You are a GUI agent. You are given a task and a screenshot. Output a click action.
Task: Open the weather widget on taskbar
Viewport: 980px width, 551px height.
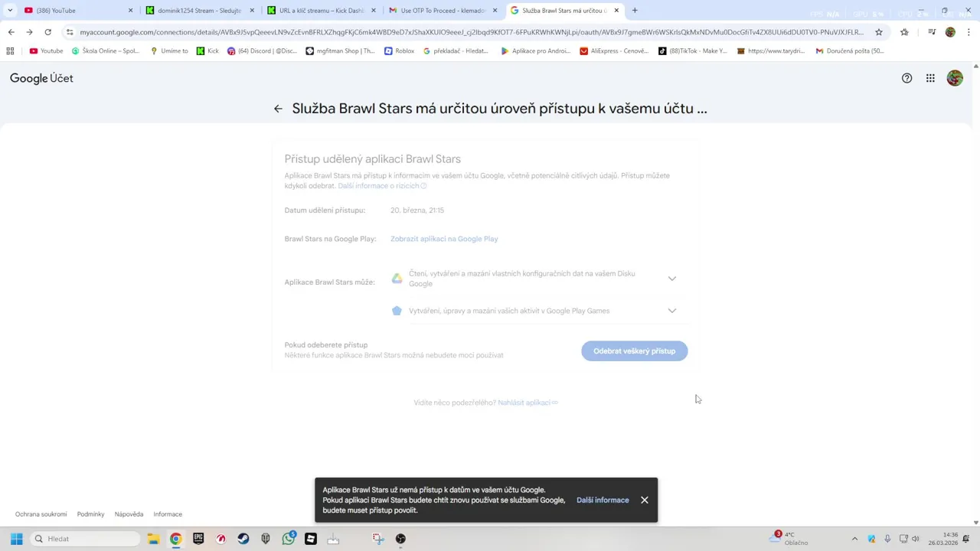click(x=790, y=539)
